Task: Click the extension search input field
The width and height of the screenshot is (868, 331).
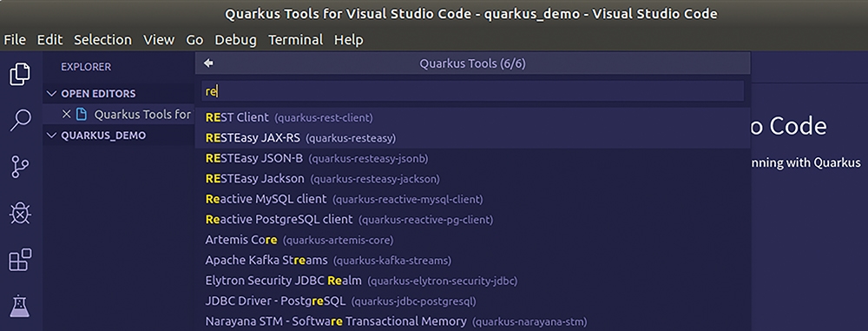Action: [x=473, y=91]
